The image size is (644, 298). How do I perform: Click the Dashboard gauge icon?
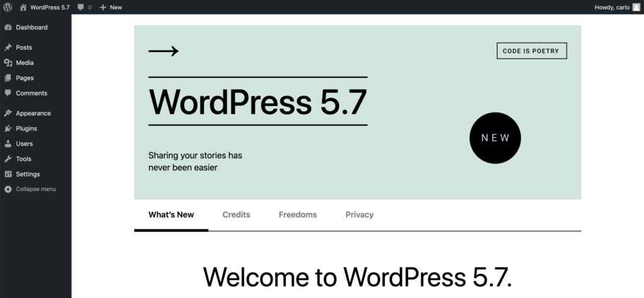8,28
